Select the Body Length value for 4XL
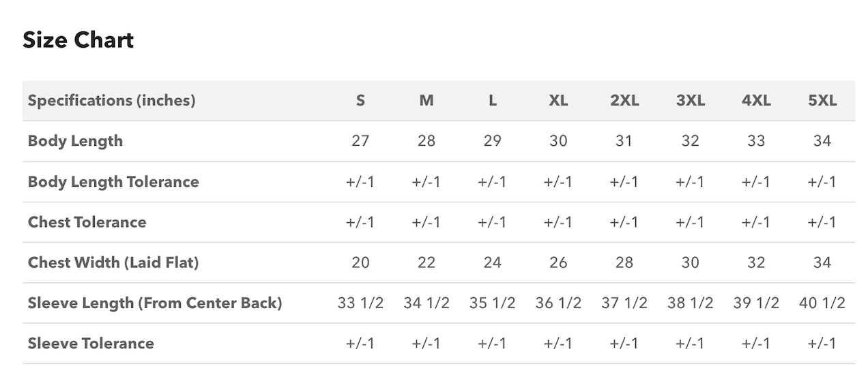 coord(756,141)
